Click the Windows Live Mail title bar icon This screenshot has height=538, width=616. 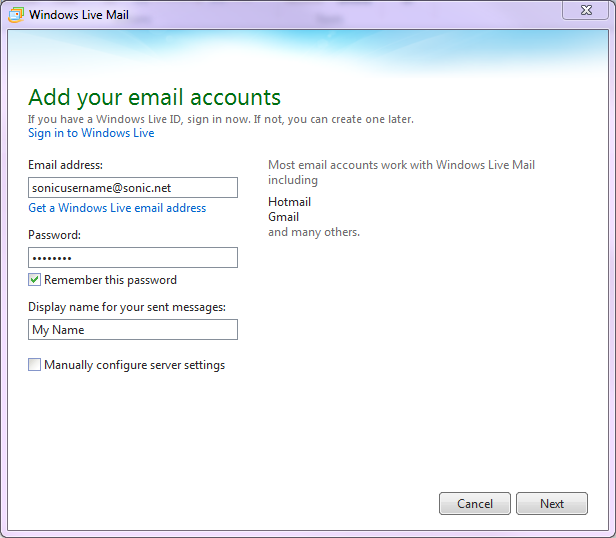16,15
